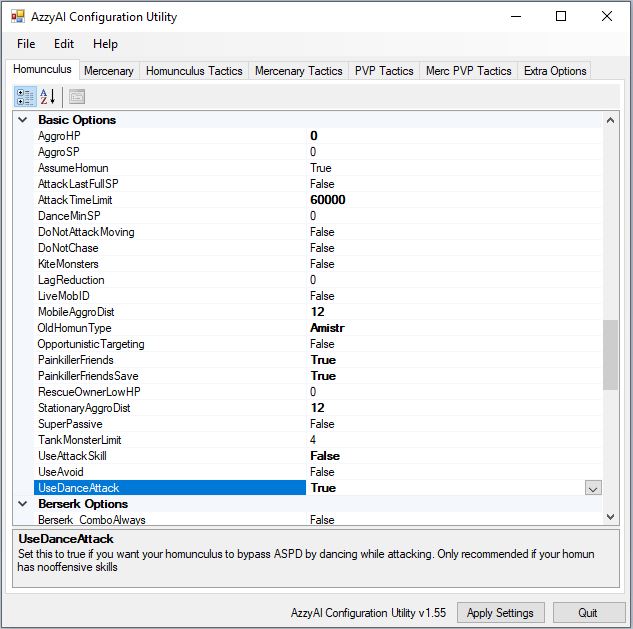Switch to the Mercenary Tactics tab

coord(298,71)
